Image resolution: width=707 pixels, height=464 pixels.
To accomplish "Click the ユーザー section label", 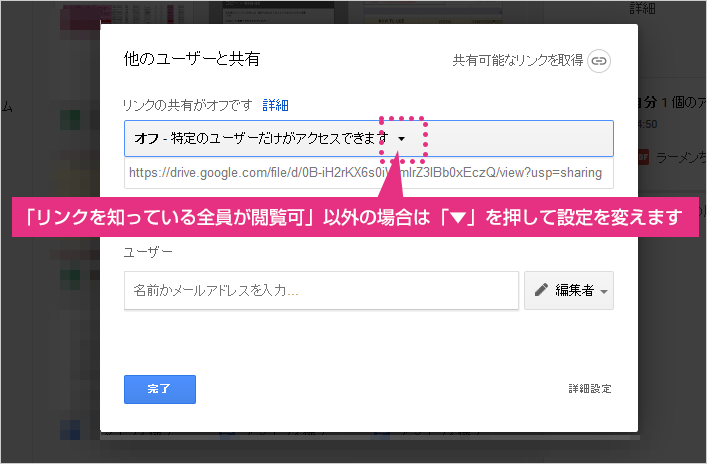I will (148, 252).
